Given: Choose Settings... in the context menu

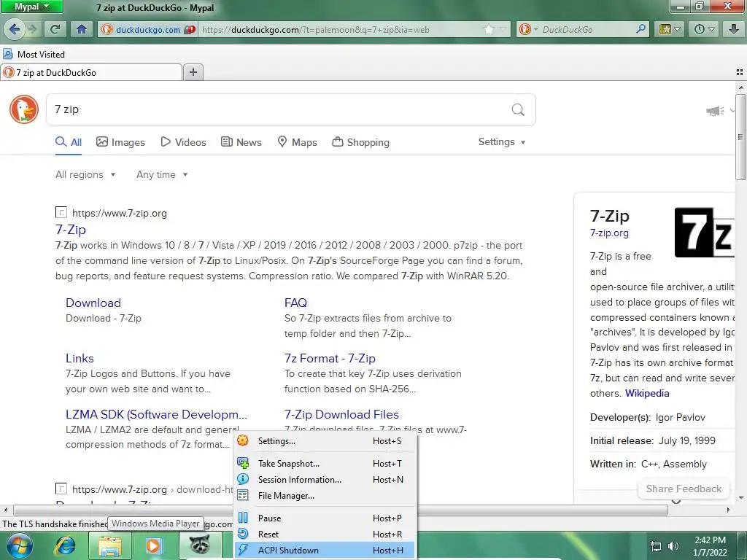Looking at the screenshot, I should pyautogui.click(x=325, y=441).
